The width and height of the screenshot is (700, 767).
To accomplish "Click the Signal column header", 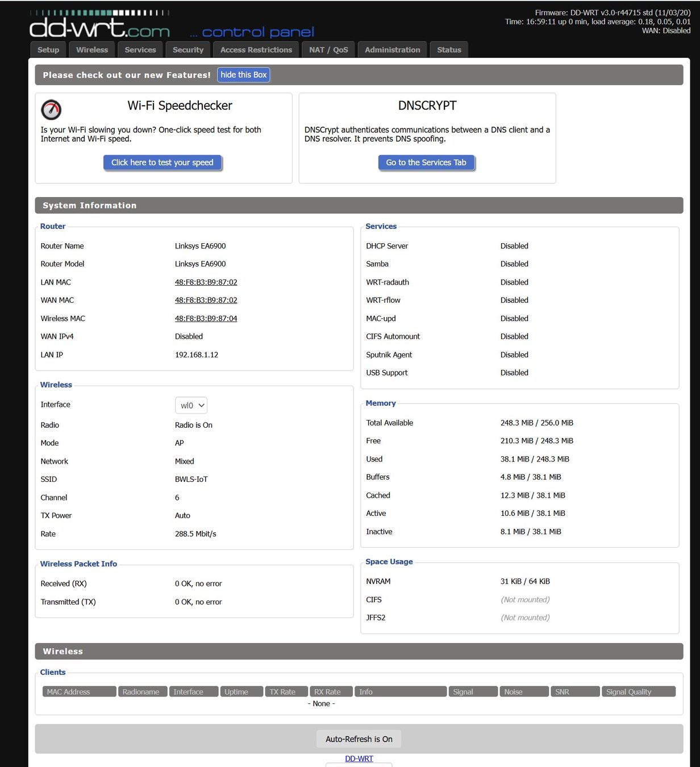I will (473, 691).
